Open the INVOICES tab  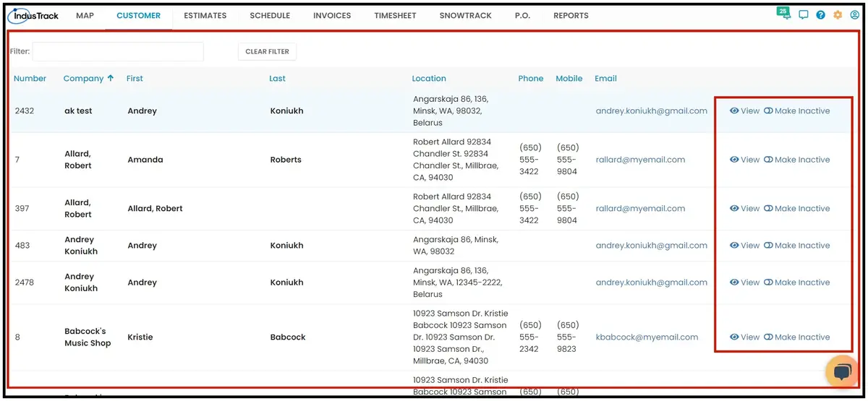point(332,16)
